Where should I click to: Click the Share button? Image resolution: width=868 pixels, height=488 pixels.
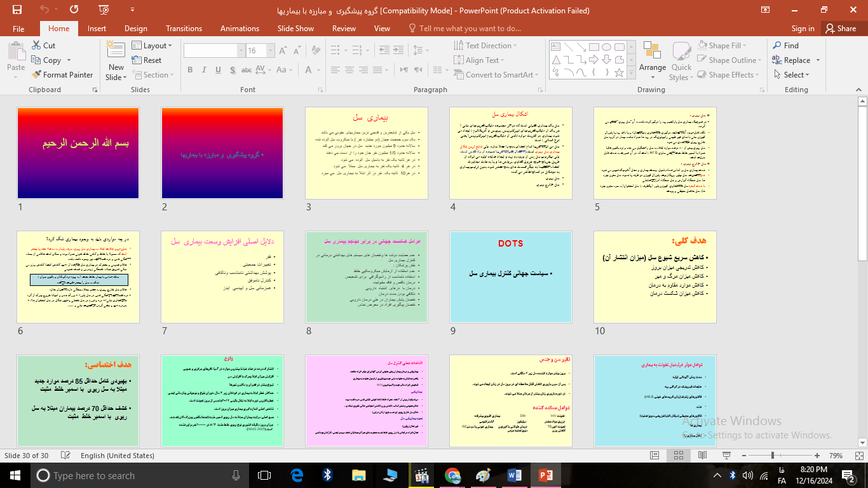pos(840,29)
